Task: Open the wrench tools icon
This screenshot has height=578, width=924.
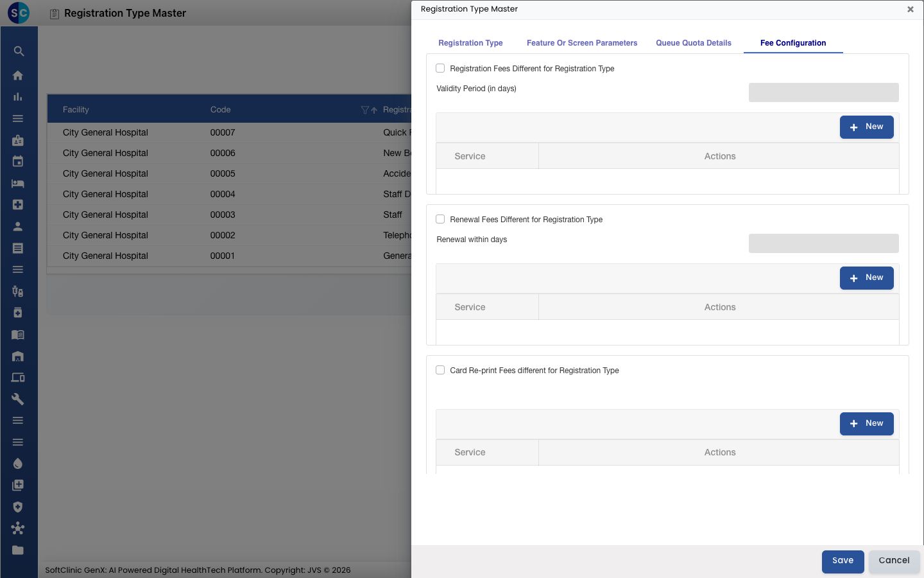Action: tap(18, 399)
